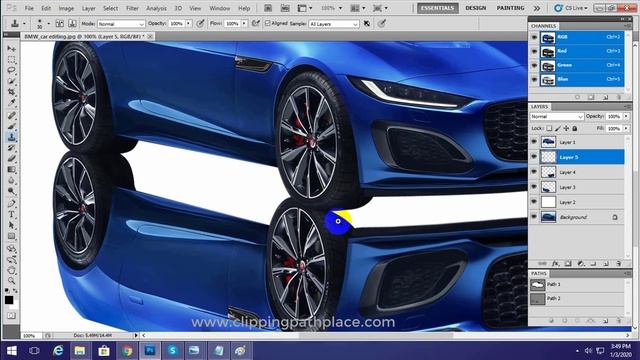Select the Hand tool
This screenshot has height=360, width=640.
click(x=11, y=270)
